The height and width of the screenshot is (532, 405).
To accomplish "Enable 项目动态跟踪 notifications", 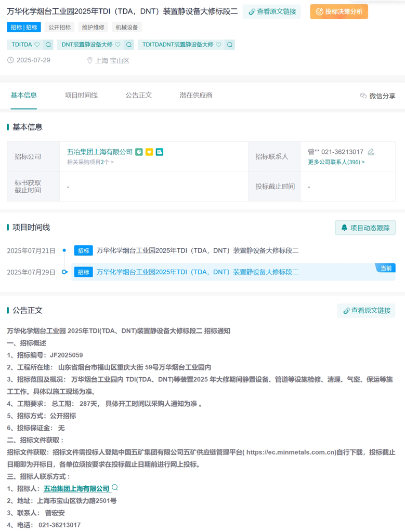I will [365, 228].
